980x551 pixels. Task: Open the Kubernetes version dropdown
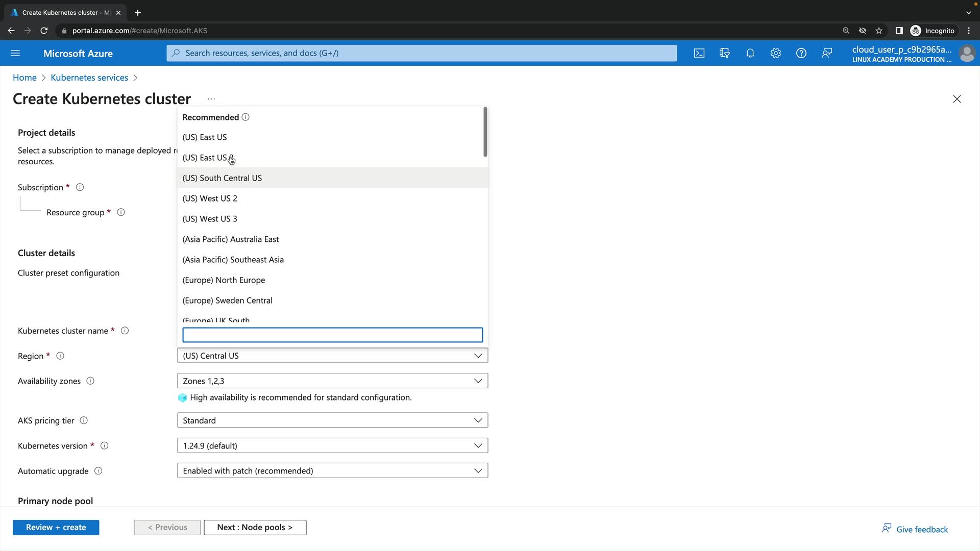pyautogui.click(x=332, y=446)
